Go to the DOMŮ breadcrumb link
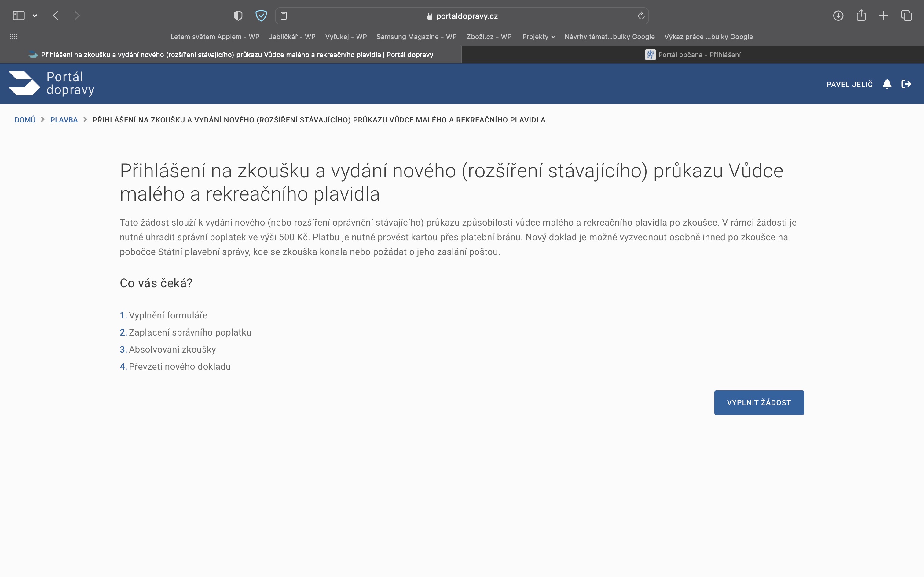The height and width of the screenshot is (577, 924). [x=25, y=120]
